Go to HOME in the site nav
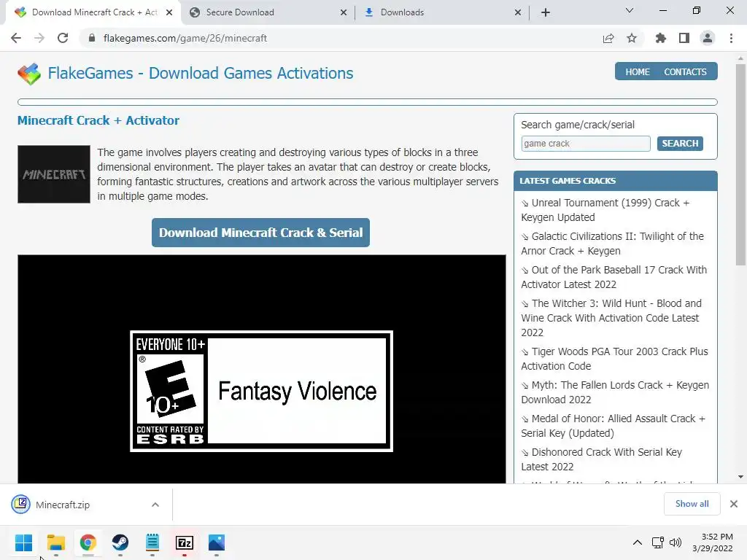Viewport: 747px width, 560px height. (x=638, y=72)
